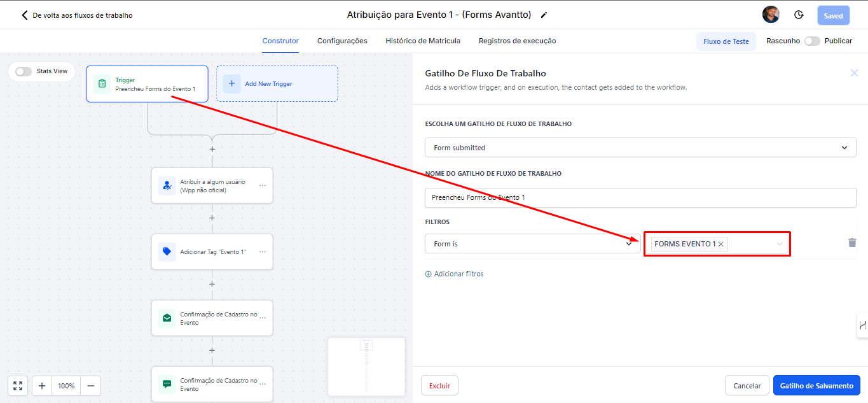
Task: Click the Gatilho de Salvamento button
Action: pos(816,386)
